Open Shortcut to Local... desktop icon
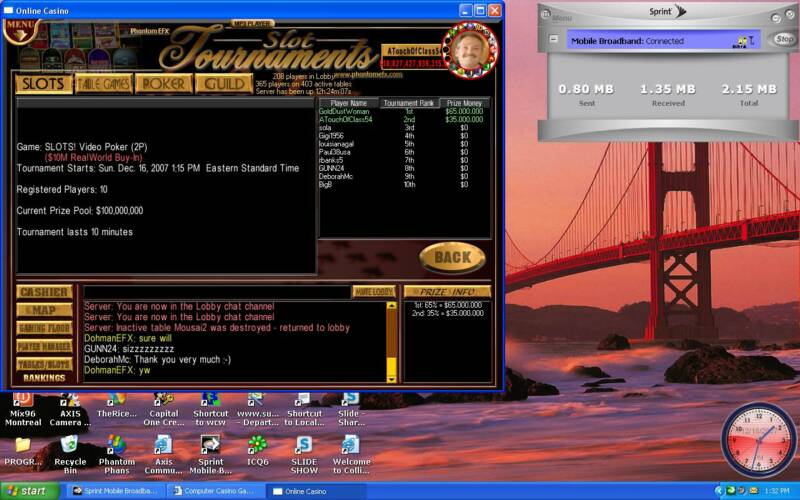Screen dimensions: 800x500 tap(305, 410)
